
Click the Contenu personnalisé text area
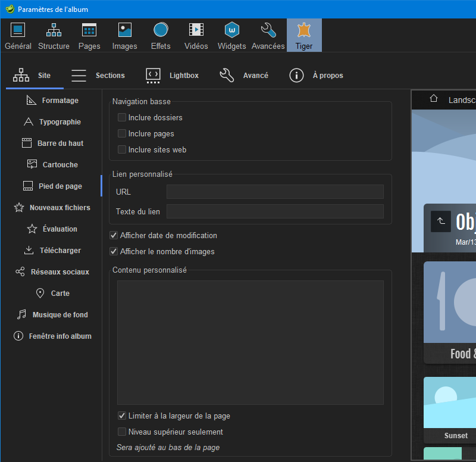(x=250, y=342)
